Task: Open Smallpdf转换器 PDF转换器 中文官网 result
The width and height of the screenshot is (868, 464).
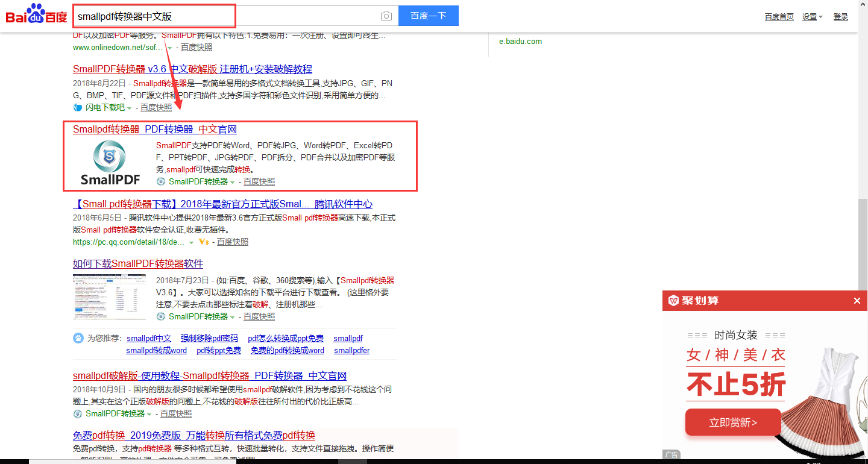Action: 155,130
